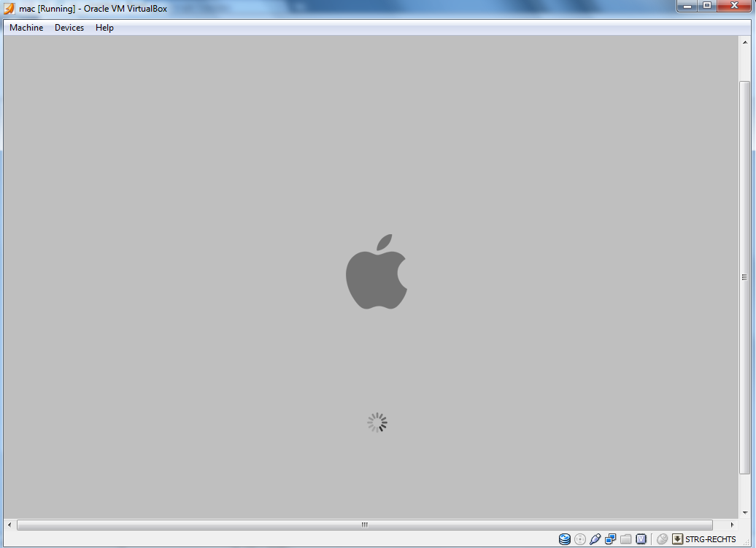Open the Devices menu
The width and height of the screenshot is (756, 548).
(69, 28)
